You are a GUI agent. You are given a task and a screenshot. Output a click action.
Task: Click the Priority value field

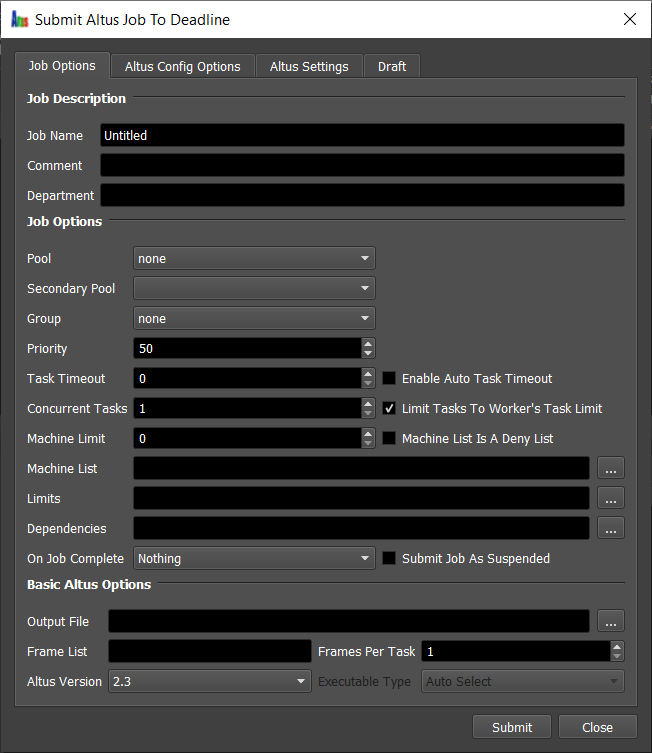pos(247,348)
